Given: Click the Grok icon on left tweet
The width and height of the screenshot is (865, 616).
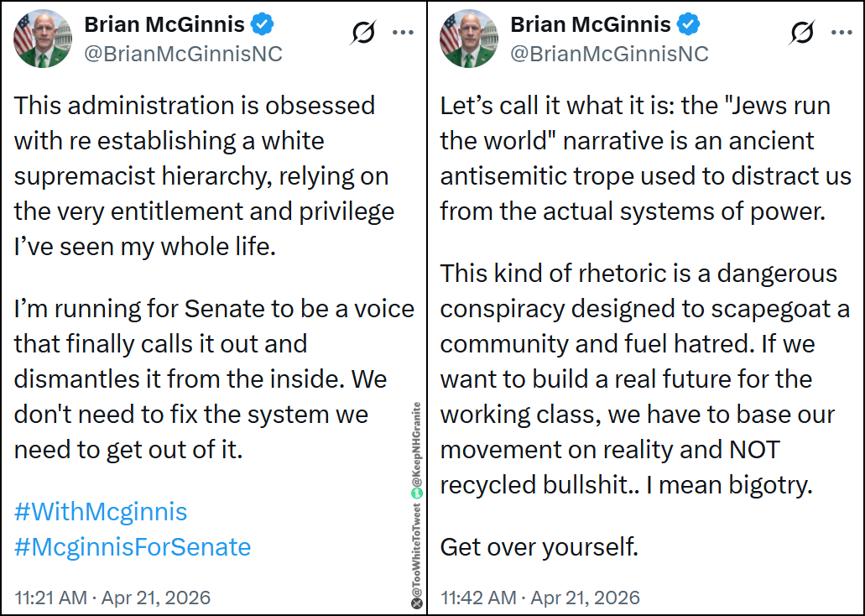Looking at the screenshot, I should tap(363, 33).
